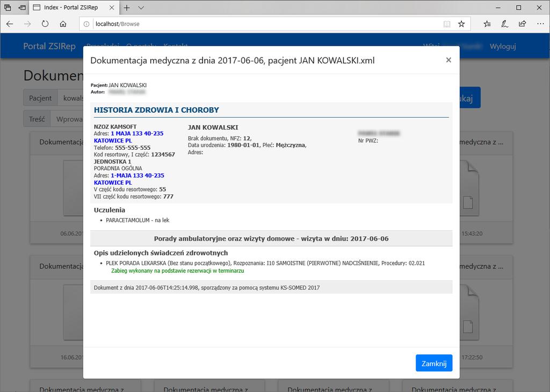
Task: Set these tabs aside icon
Action: pyautogui.click(x=22, y=8)
